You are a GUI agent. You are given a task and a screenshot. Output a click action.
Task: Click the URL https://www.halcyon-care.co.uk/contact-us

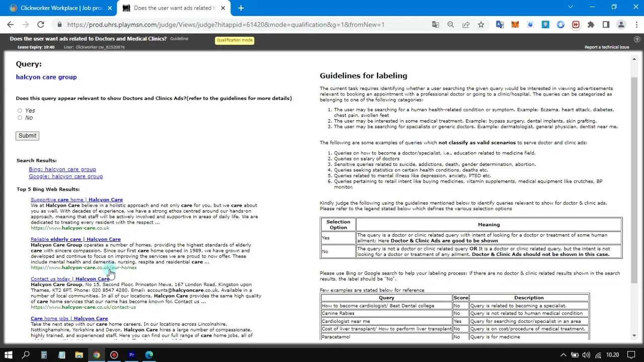click(x=83, y=307)
